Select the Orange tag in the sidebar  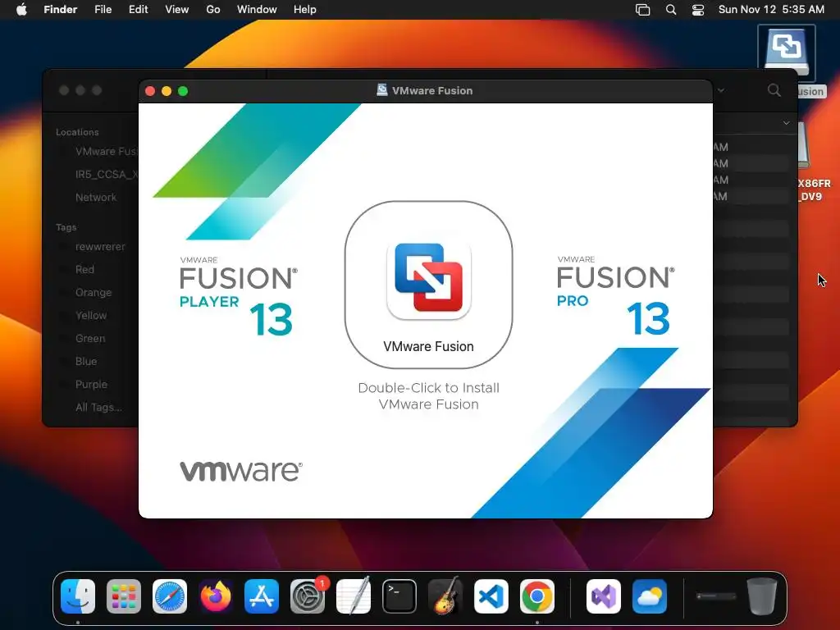(x=94, y=293)
